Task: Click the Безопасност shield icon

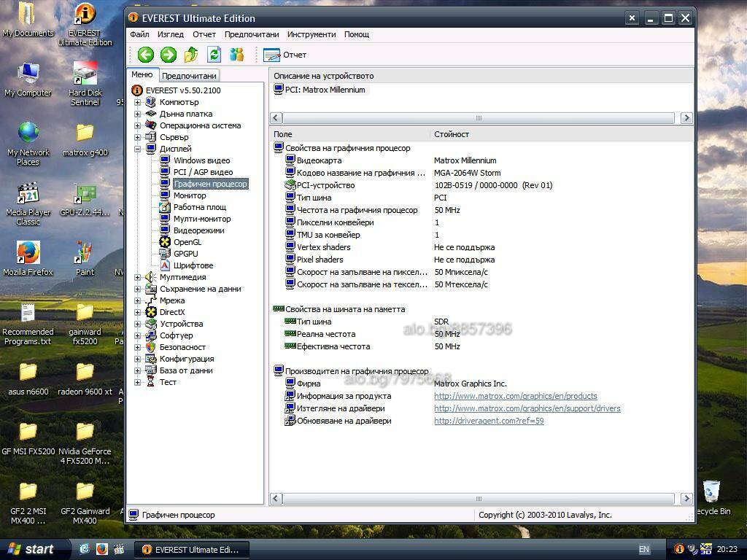Action: [150, 347]
